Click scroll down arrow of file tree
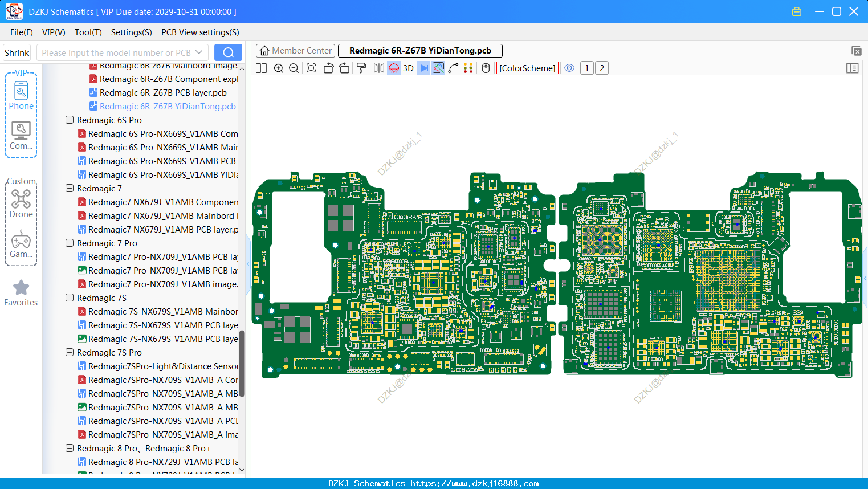The width and height of the screenshot is (868, 489). click(242, 470)
